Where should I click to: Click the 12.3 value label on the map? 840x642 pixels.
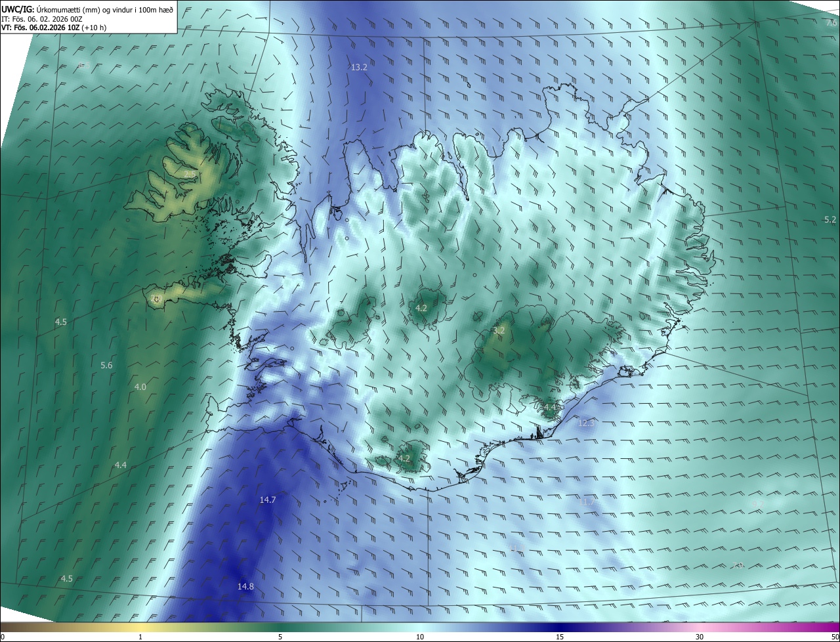[586, 423]
